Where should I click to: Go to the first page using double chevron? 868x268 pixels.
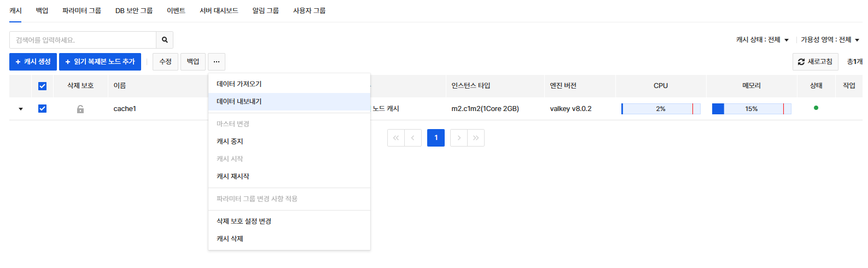tap(396, 138)
